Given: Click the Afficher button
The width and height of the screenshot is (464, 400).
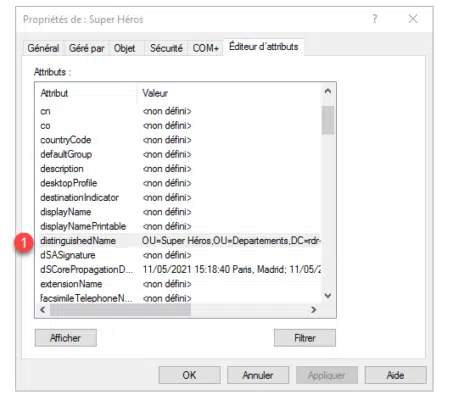Looking at the screenshot, I should coord(66,338).
